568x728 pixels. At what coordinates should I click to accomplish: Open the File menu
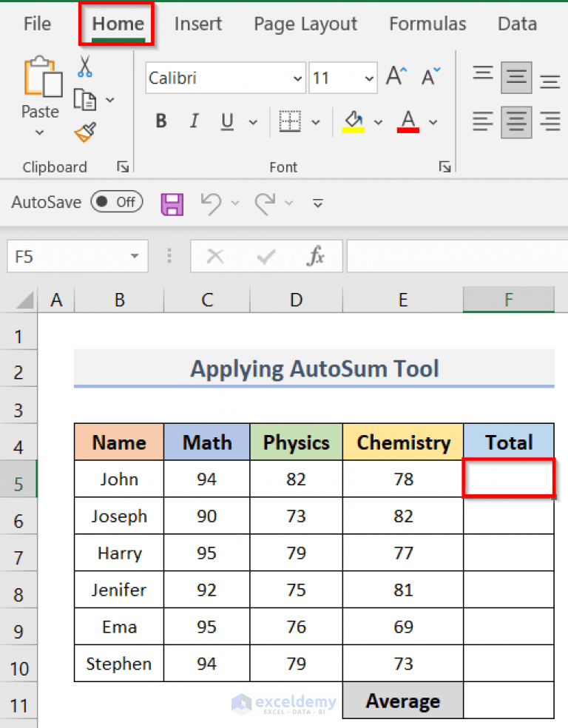click(36, 24)
